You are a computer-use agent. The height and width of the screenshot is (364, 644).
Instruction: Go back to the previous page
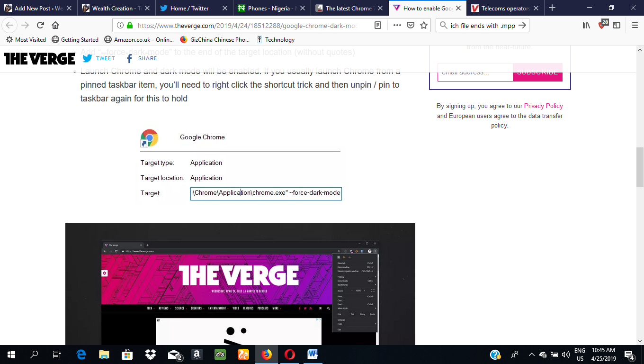[9, 26]
